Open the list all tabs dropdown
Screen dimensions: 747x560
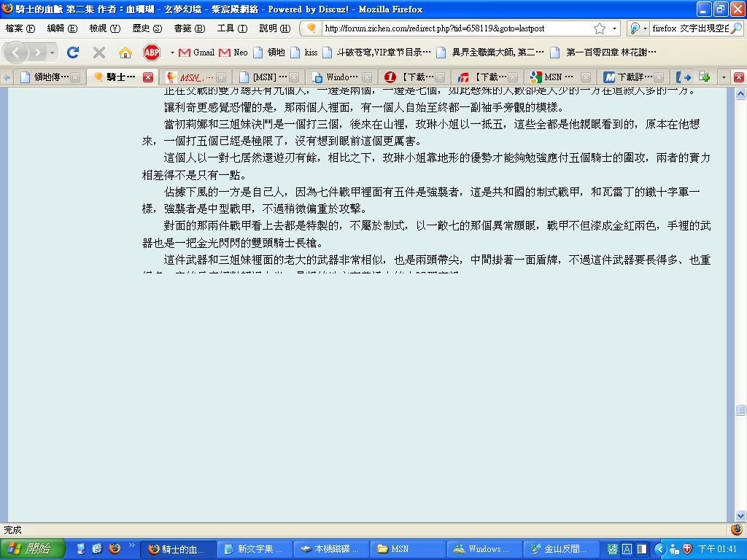coord(724,77)
